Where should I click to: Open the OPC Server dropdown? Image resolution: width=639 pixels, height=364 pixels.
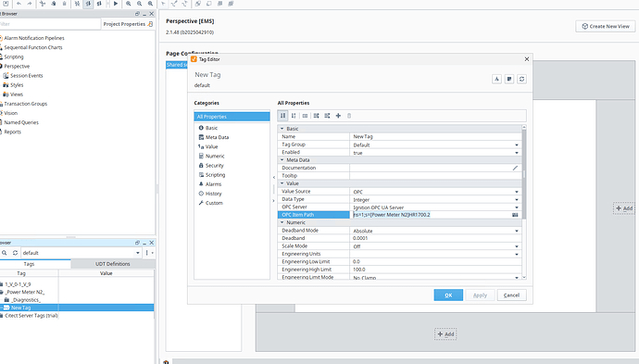pyautogui.click(x=517, y=207)
